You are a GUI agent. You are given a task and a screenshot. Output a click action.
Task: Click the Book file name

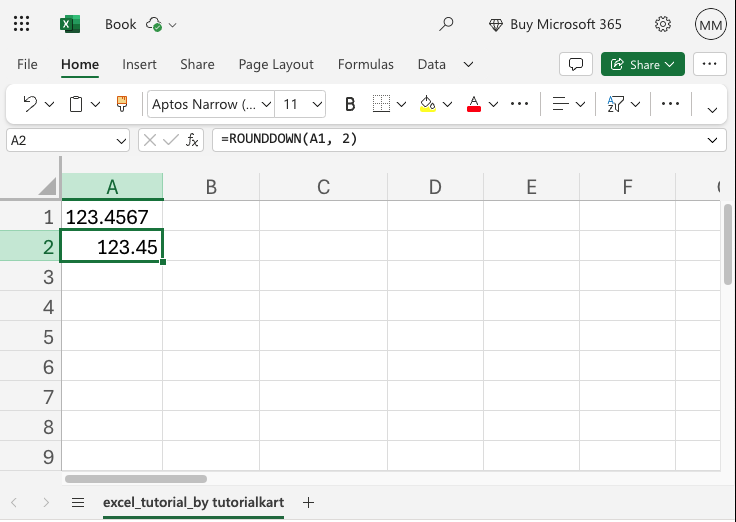pyautogui.click(x=121, y=24)
